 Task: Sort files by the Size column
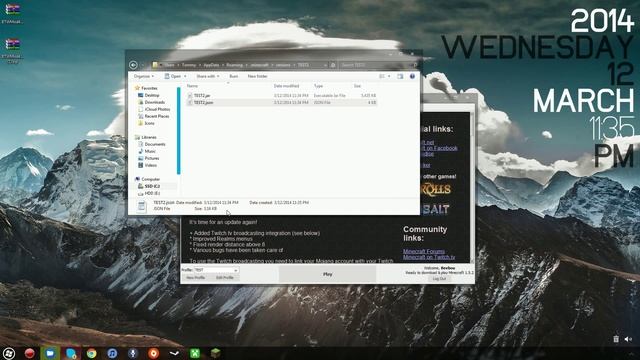(x=357, y=86)
